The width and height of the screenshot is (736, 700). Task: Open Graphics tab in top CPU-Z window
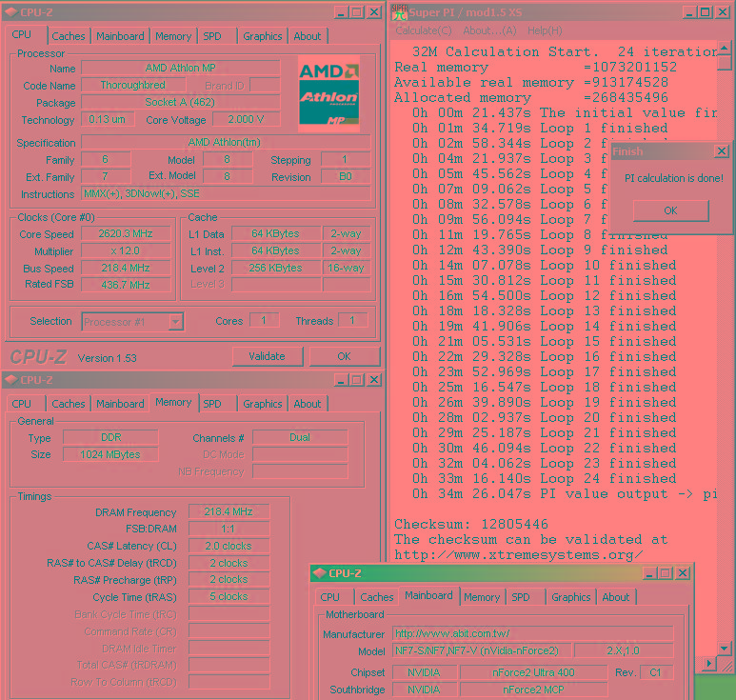(x=263, y=36)
